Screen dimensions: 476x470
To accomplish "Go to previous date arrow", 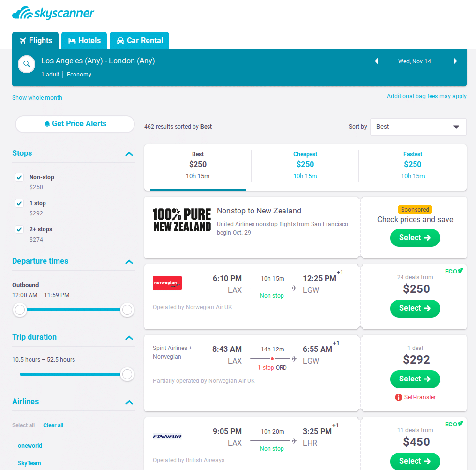I will [377, 61].
